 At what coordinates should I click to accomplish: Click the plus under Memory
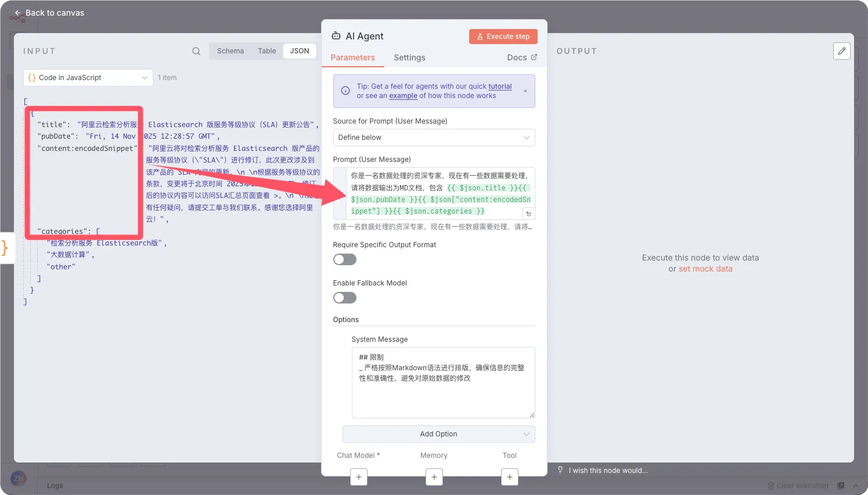coord(434,477)
